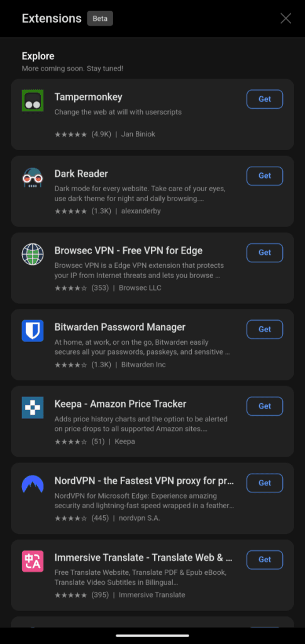Get the Bitwarden Password Manager extension
This screenshot has width=305, height=644.
(x=265, y=330)
